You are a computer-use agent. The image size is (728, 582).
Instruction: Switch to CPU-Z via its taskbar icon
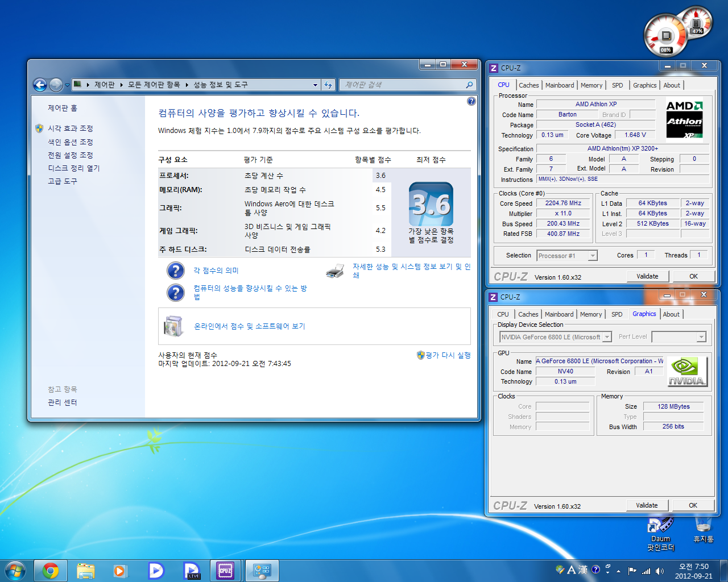click(x=225, y=571)
